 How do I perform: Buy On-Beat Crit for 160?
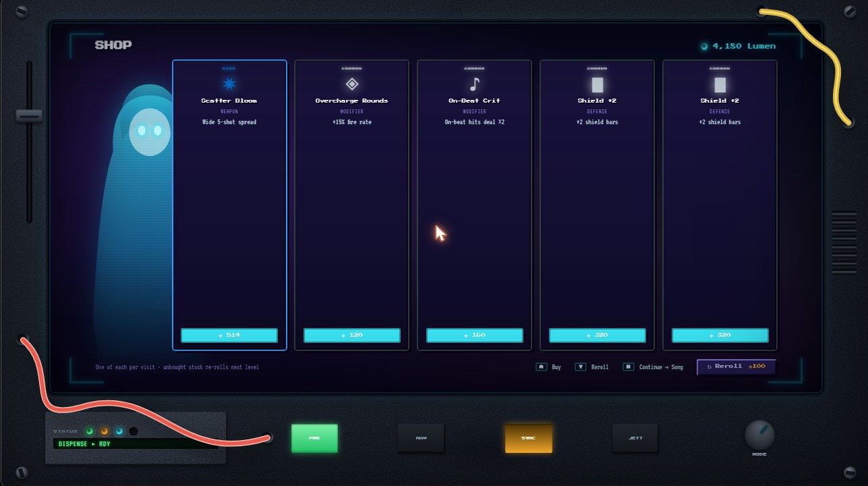click(475, 335)
